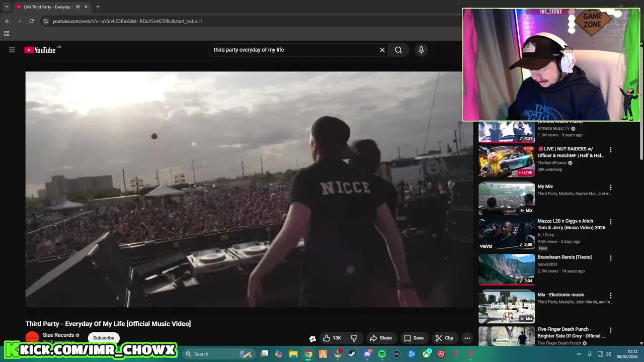
Task: Open Task View from taskbar
Action: coord(265,354)
